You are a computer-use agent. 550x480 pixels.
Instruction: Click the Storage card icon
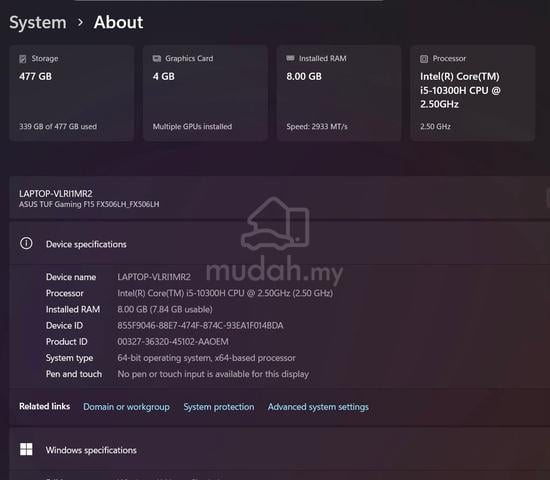coord(23,59)
